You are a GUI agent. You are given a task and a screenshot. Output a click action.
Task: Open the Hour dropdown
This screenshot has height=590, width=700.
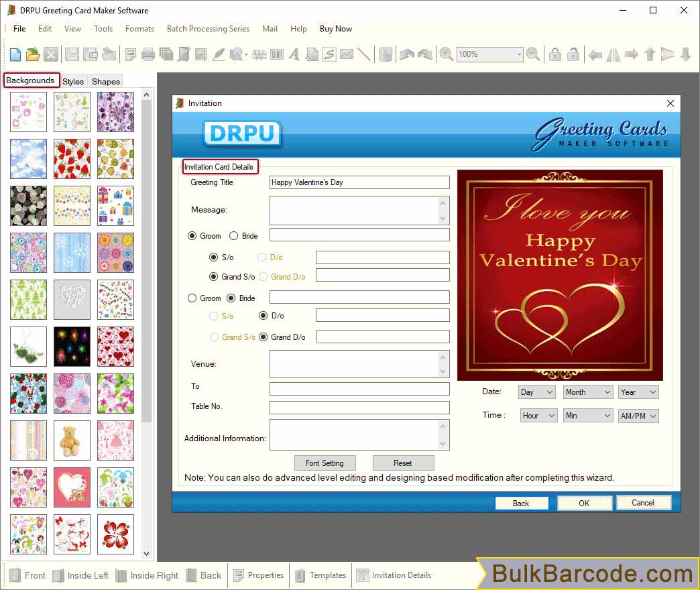[538, 416]
